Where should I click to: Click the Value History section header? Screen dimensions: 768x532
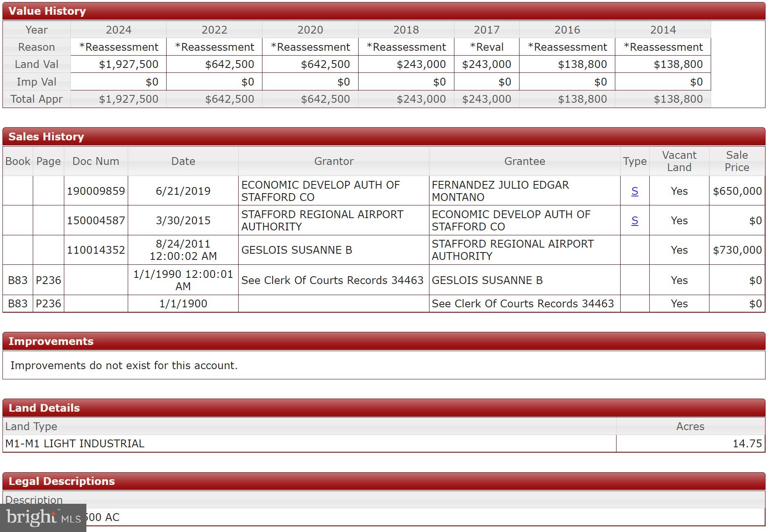click(x=47, y=11)
